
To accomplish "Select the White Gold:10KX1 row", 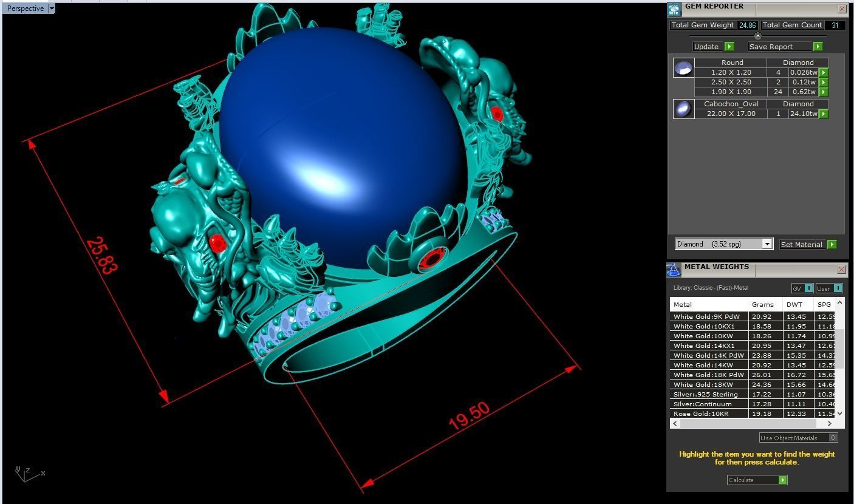I will [x=753, y=326].
